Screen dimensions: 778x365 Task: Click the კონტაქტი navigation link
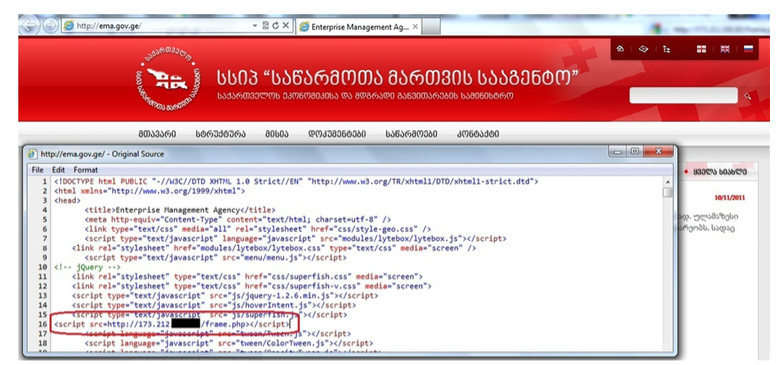(478, 134)
